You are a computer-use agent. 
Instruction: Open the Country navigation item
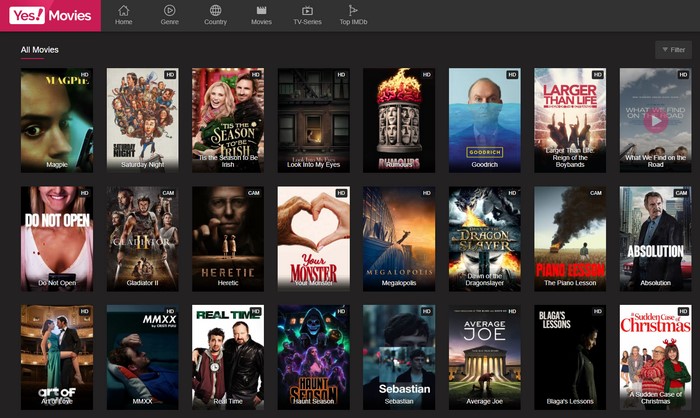(216, 15)
